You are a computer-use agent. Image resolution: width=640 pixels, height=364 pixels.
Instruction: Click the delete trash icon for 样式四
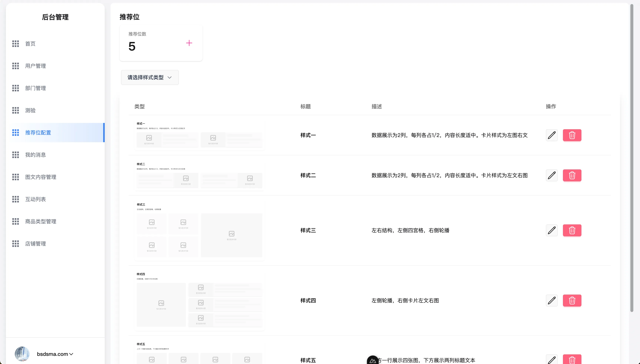tap(572, 300)
